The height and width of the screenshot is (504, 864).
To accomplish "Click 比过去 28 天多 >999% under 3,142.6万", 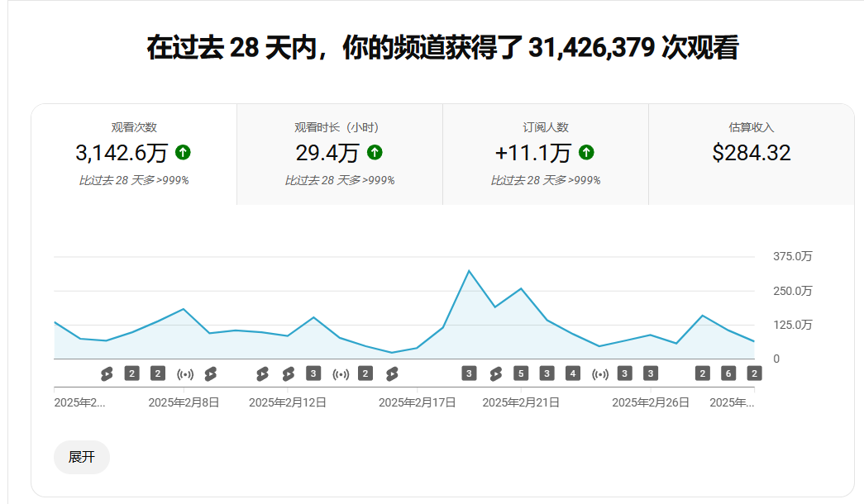I will pyautogui.click(x=134, y=180).
